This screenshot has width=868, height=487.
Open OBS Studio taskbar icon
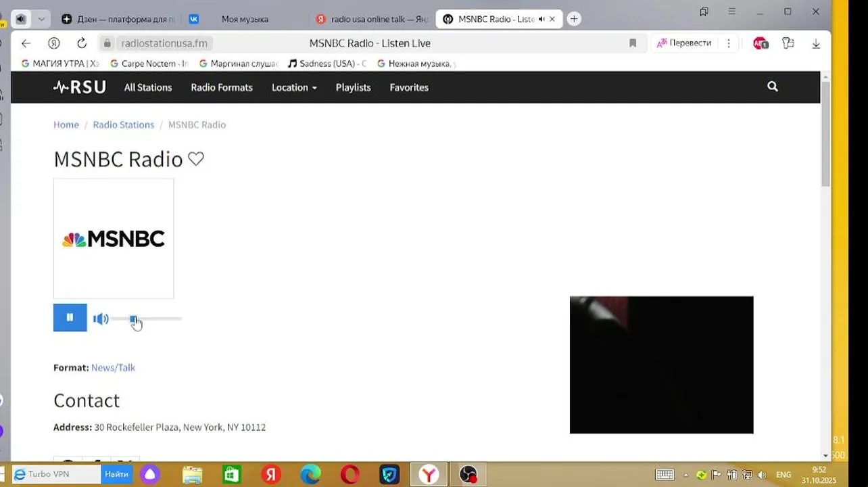468,475
